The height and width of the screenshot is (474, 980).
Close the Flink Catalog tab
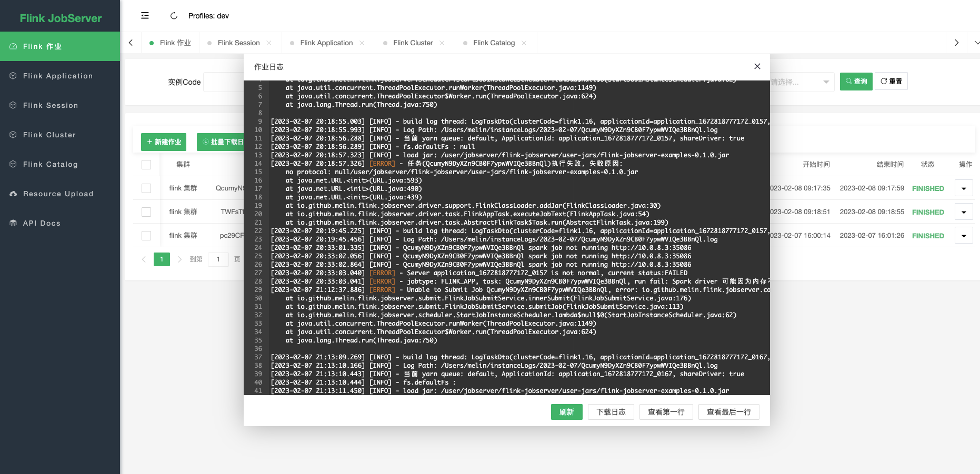pyautogui.click(x=524, y=43)
